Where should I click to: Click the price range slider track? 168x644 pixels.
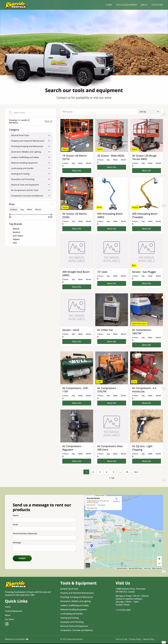click(x=31, y=214)
